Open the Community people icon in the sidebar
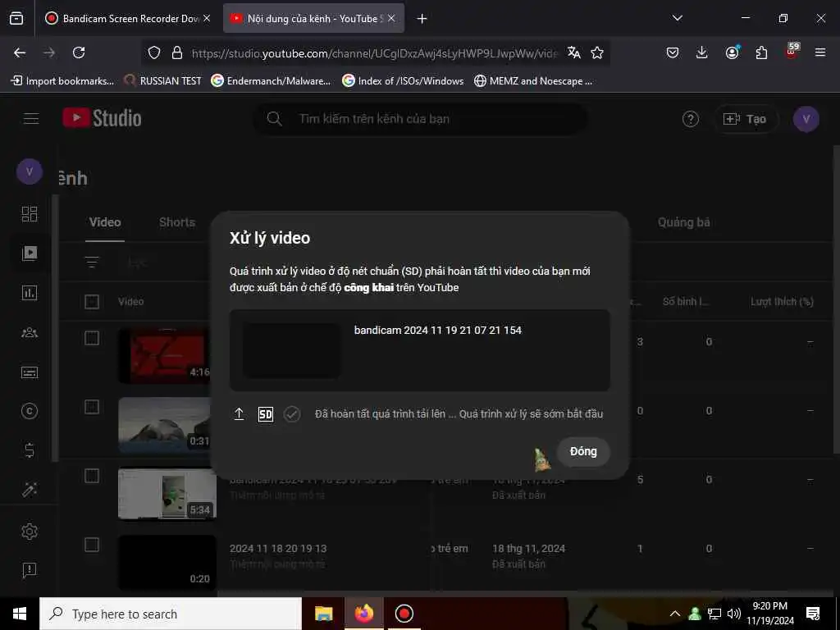Image resolution: width=840 pixels, height=630 pixels. (x=30, y=333)
